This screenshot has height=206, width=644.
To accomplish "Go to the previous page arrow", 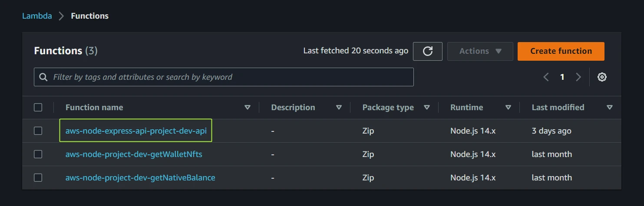I will pos(546,77).
